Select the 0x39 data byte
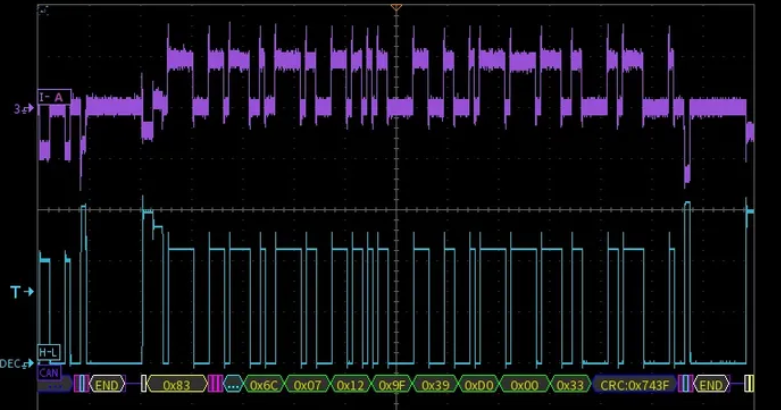This screenshot has height=410, width=781. click(x=436, y=384)
